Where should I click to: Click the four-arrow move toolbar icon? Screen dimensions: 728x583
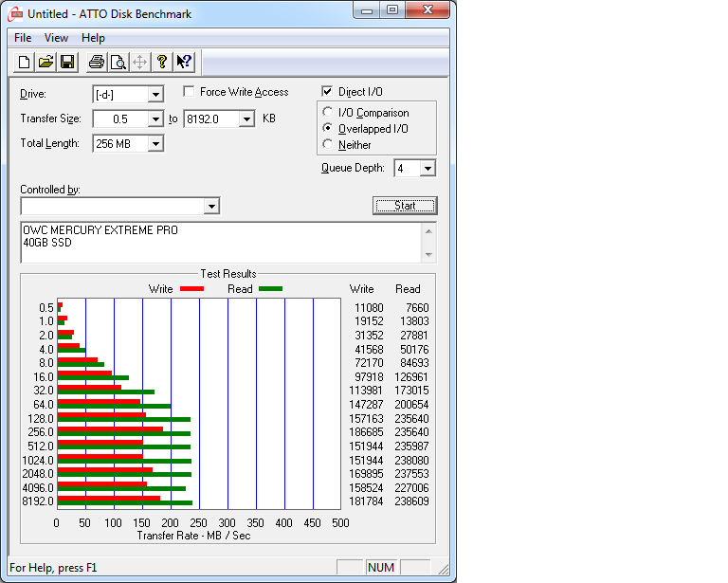click(x=139, y=63)
